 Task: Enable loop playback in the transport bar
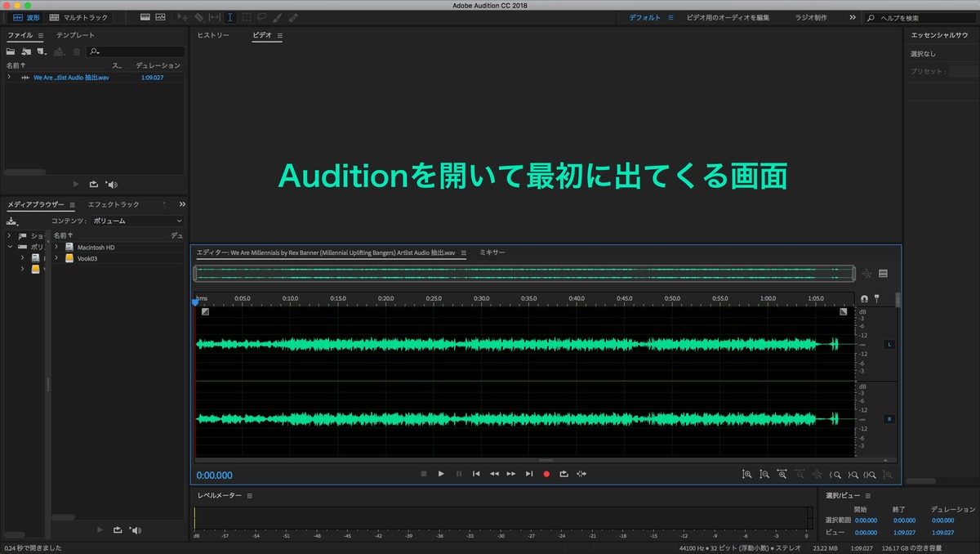(x=563, y=473)
